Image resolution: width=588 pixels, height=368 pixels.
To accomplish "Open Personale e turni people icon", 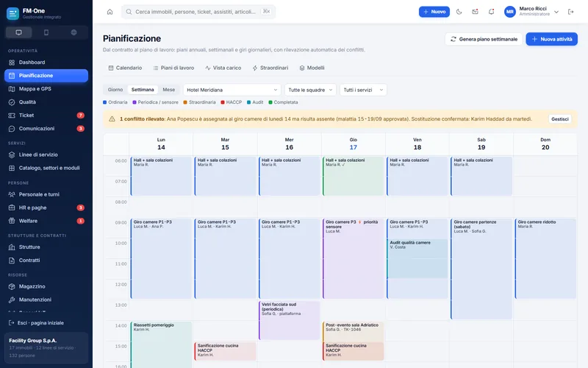I will (12, 194).
